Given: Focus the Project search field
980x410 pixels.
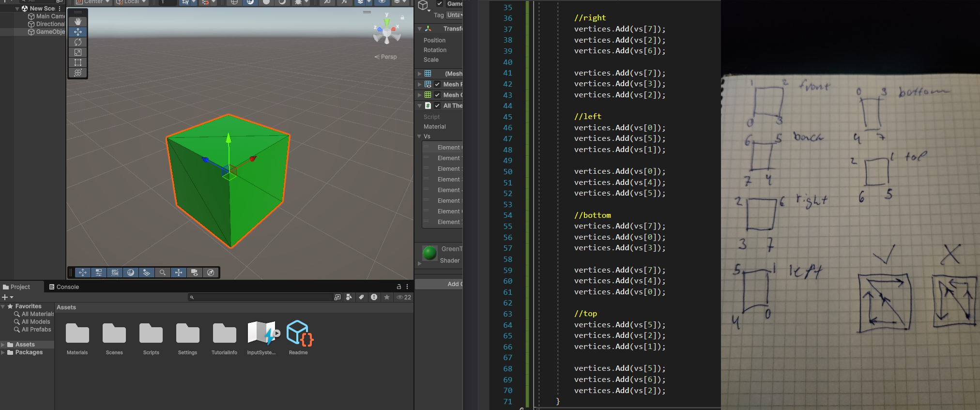Looking at the screenshot, I should (260, 297).
